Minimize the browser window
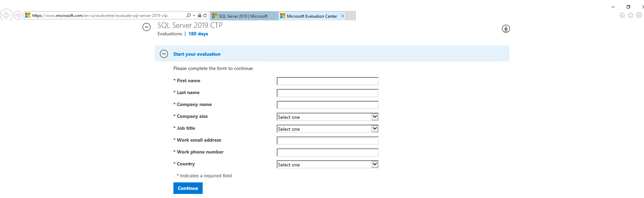 click(613, 7)
